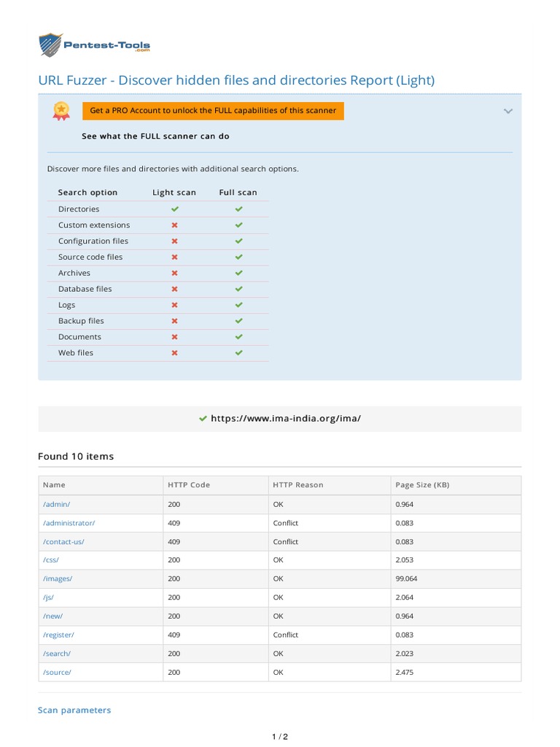The image size is (560, 747).
Task: Expand the Scan parameters section
Action: (74, 710)
